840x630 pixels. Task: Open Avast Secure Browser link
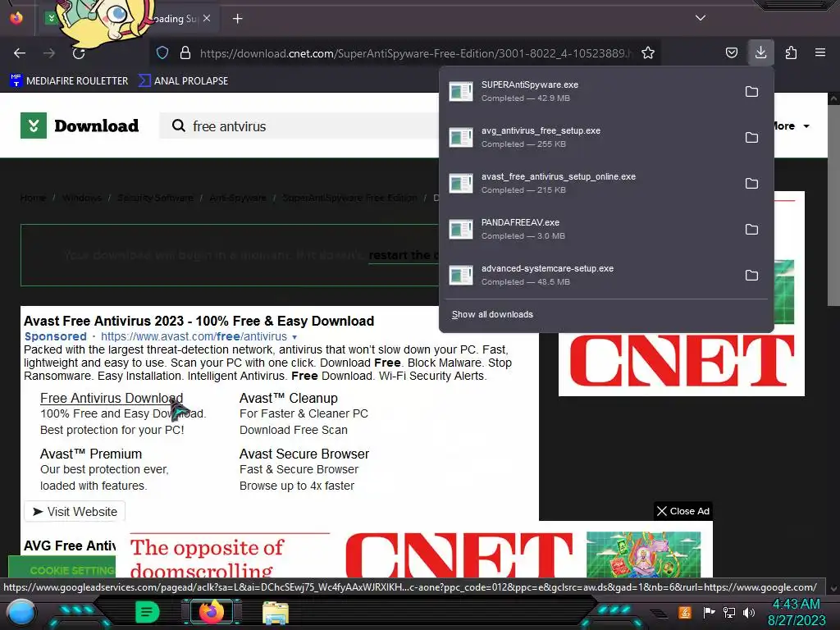pos(304,454)
